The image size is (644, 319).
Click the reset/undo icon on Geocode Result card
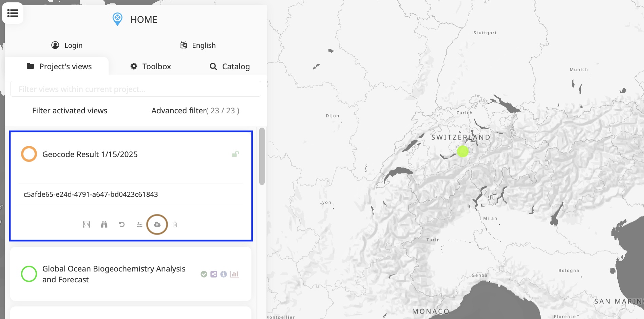(x=122, y=224)
